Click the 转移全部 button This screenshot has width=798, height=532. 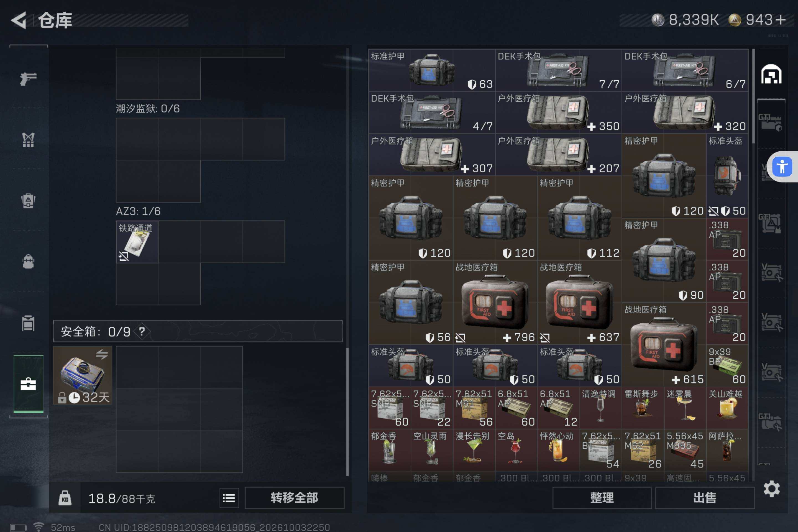(x=294, y=498)
